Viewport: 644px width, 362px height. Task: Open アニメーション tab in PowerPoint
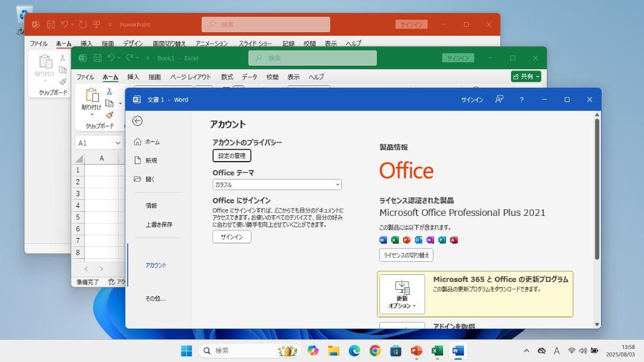tap(212, 43)
